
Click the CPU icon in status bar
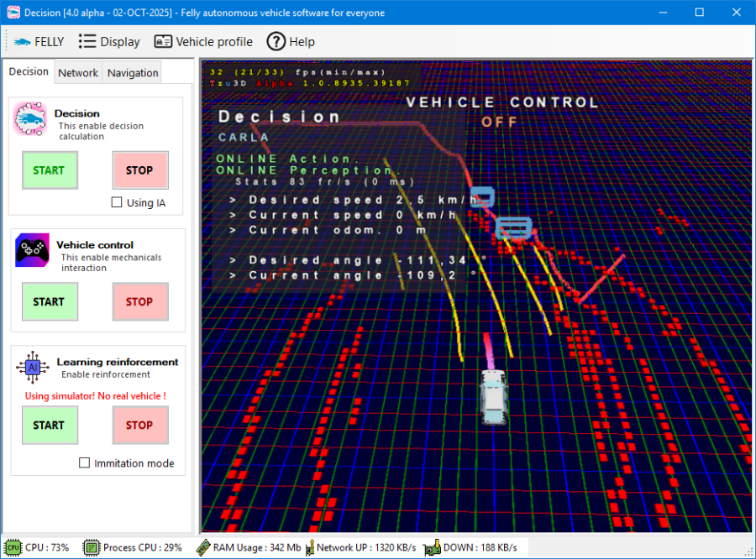point(13,547)
